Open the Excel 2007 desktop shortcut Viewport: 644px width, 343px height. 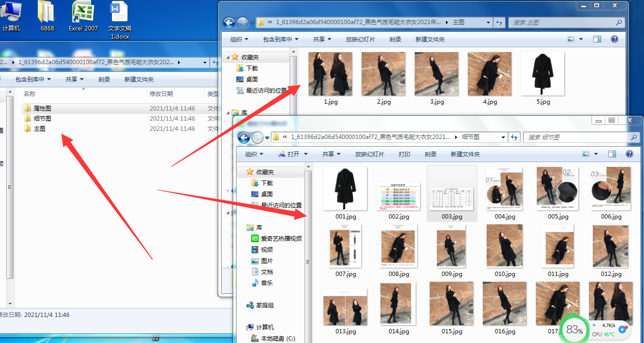(x=83, y=16)
